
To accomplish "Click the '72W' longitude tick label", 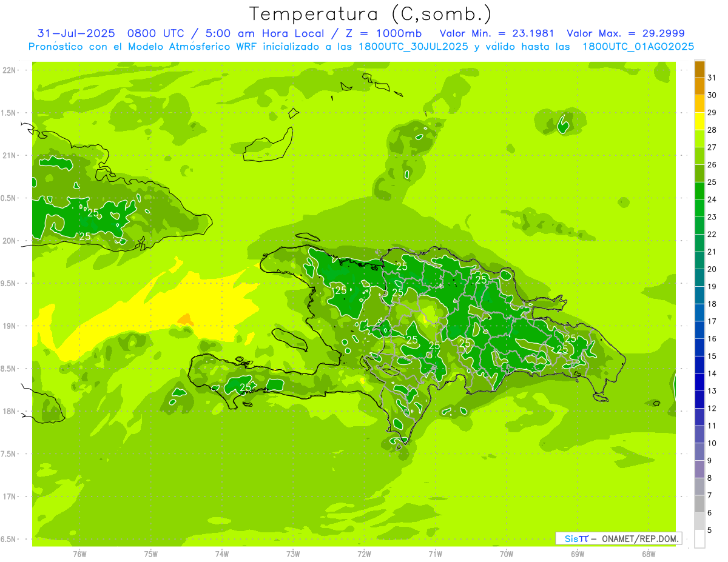I will pyautogui.click(x=364, y=554).
